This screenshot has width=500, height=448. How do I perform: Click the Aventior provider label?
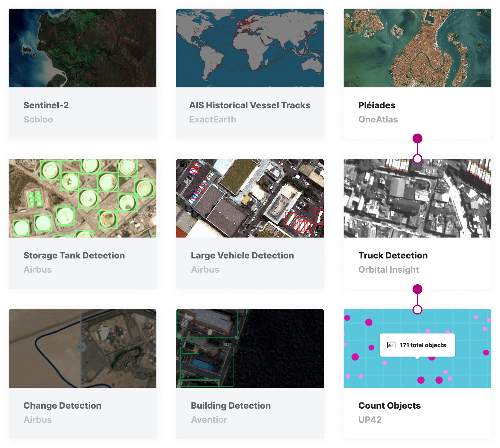point(209,420)
